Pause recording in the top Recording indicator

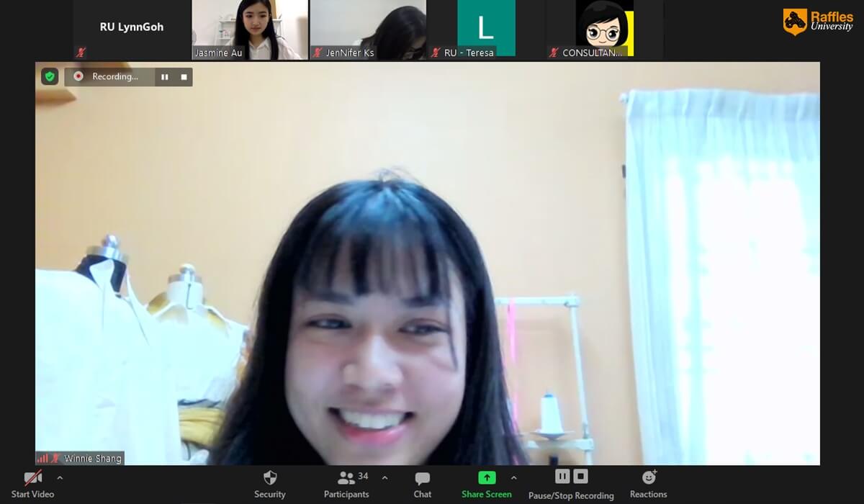coord(165,77)
